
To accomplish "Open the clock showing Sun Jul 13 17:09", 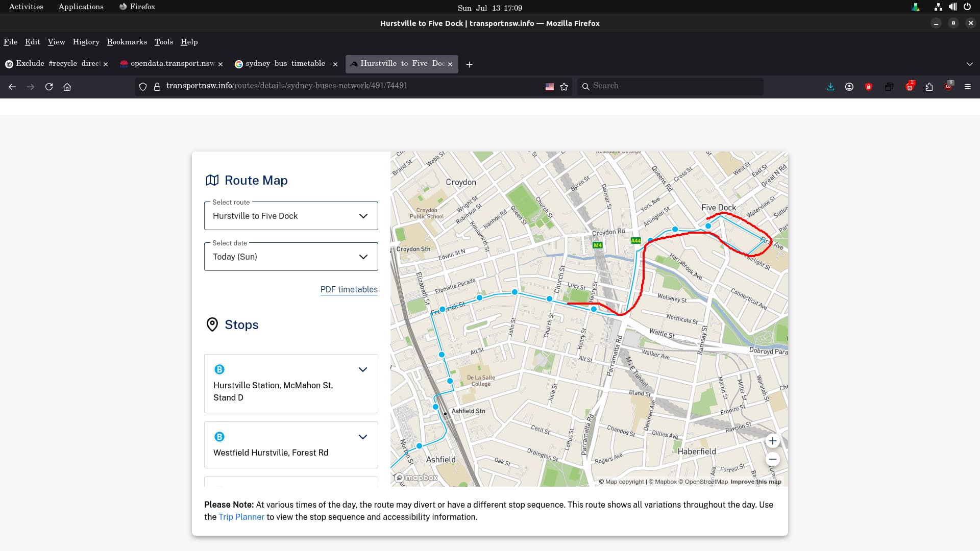I will (490, 8).
